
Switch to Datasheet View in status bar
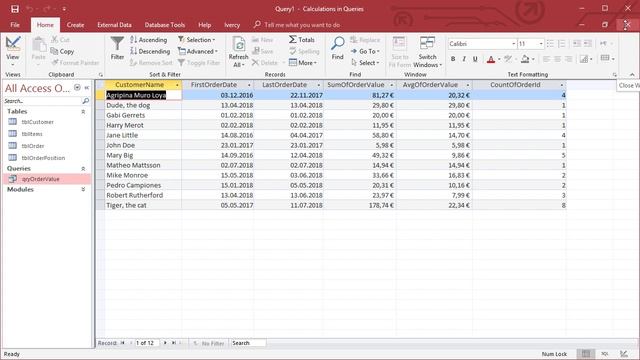(586, 354)
